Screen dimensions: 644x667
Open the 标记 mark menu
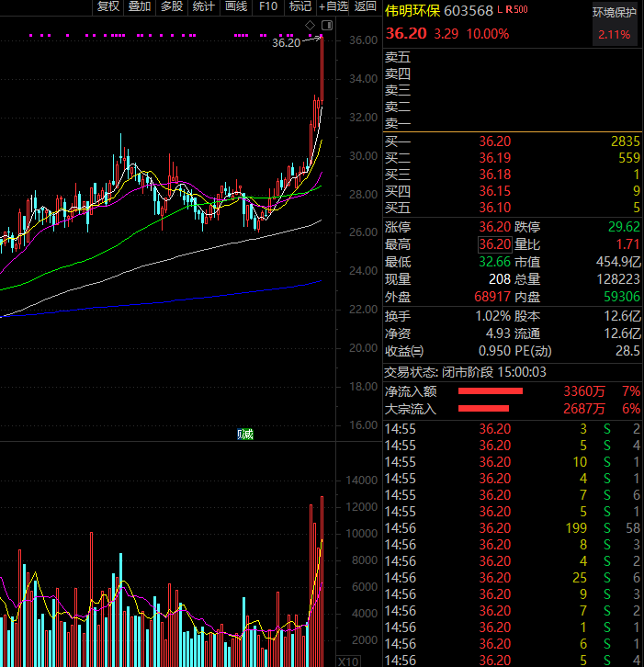click(299, 6)
